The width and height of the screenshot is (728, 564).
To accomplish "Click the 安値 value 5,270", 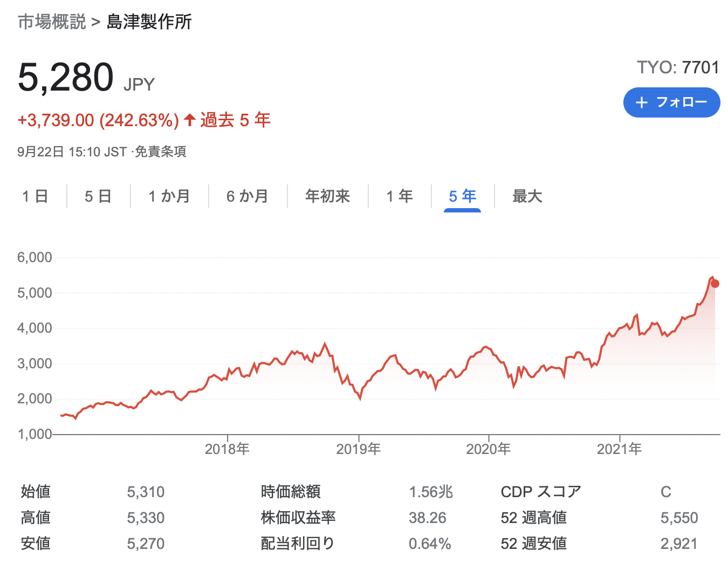I will point(146,544).
